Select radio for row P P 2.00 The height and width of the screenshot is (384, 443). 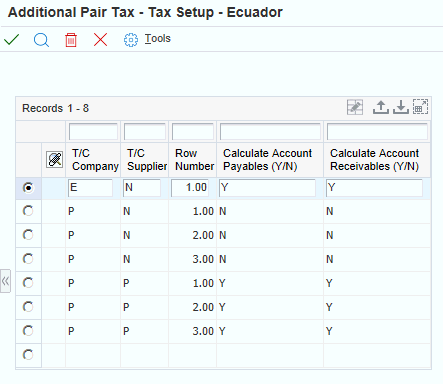pos(28,307)
